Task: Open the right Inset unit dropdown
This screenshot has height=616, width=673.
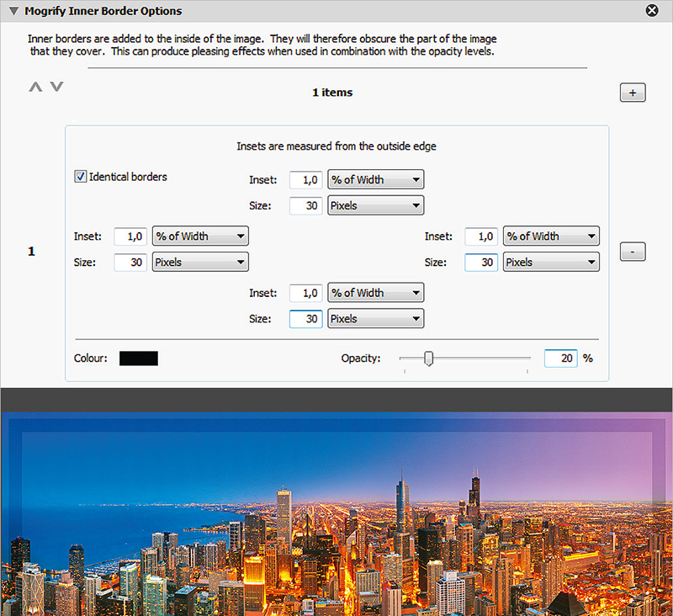Action: pos(551,236)
